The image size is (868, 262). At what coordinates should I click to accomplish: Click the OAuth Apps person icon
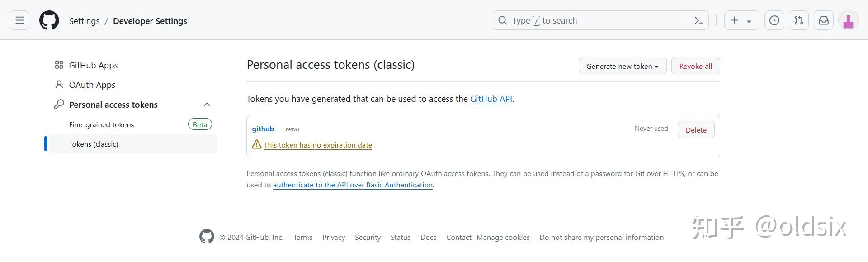59,85
